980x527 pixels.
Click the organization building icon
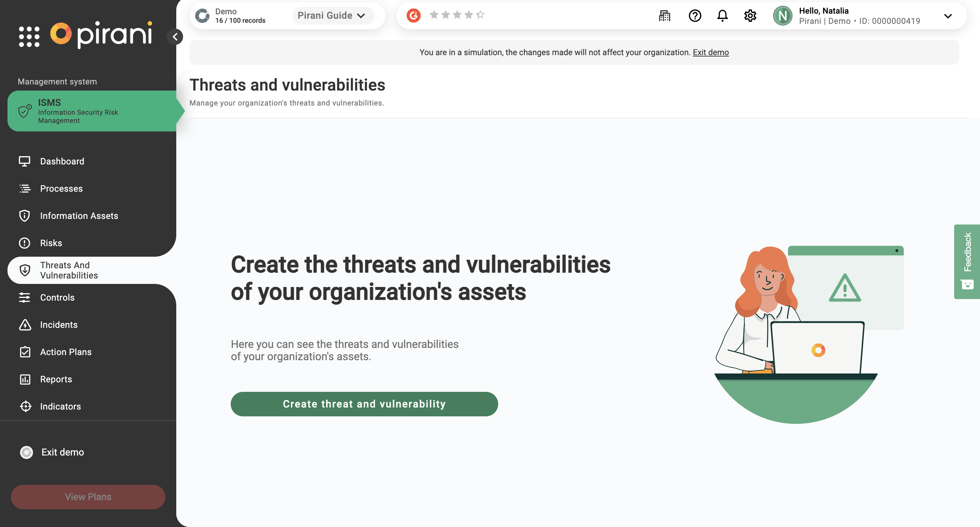click(x=664, y=16)
